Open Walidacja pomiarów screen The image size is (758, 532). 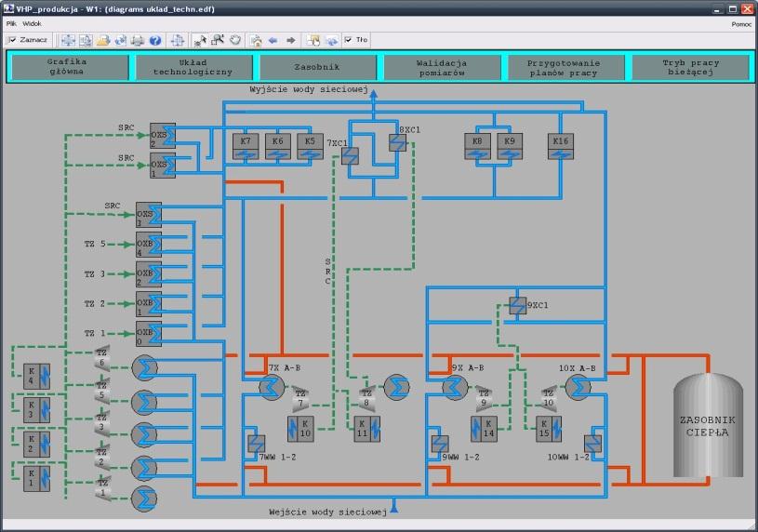click(442, 67)
